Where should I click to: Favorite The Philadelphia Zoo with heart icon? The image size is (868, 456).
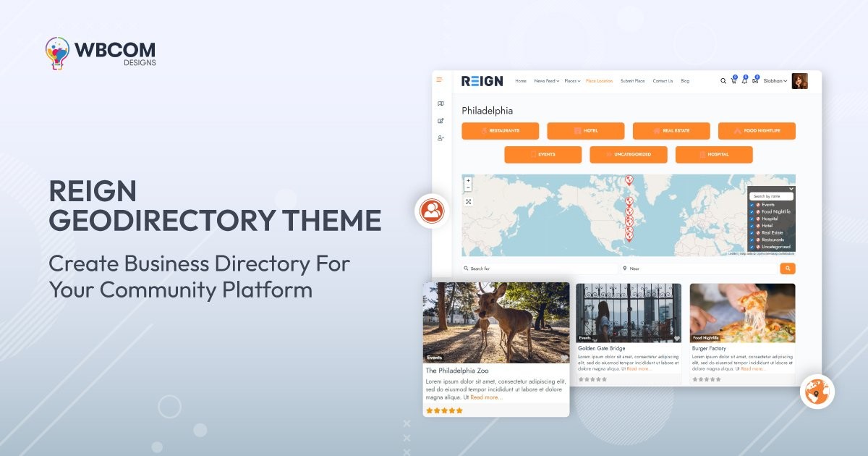point(564,358)
